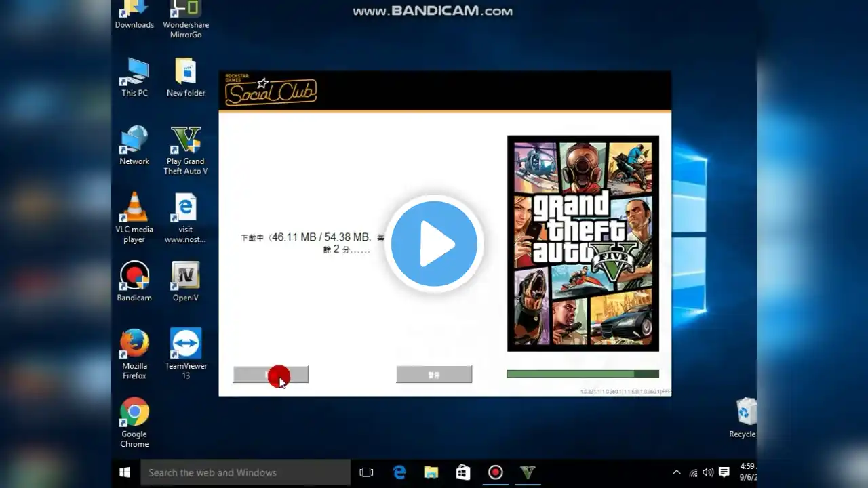Screen dimensions: 868x488
Task: Launch Microsoft Edge from the taskbar
Action: coord(399,472)
